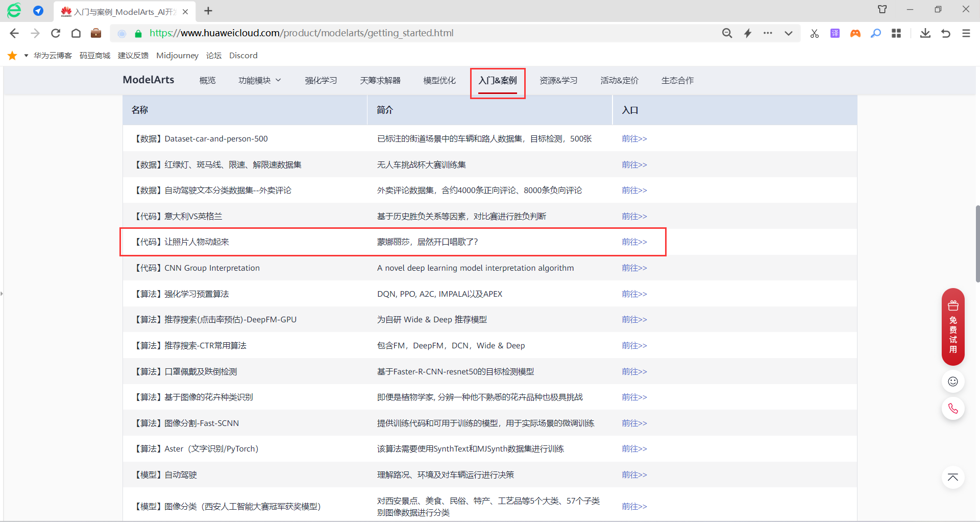Viewport: 980px width, 522px height.
Task: Click the blue search extension icon
Action: pyautogui.click(x=876, y=33)
